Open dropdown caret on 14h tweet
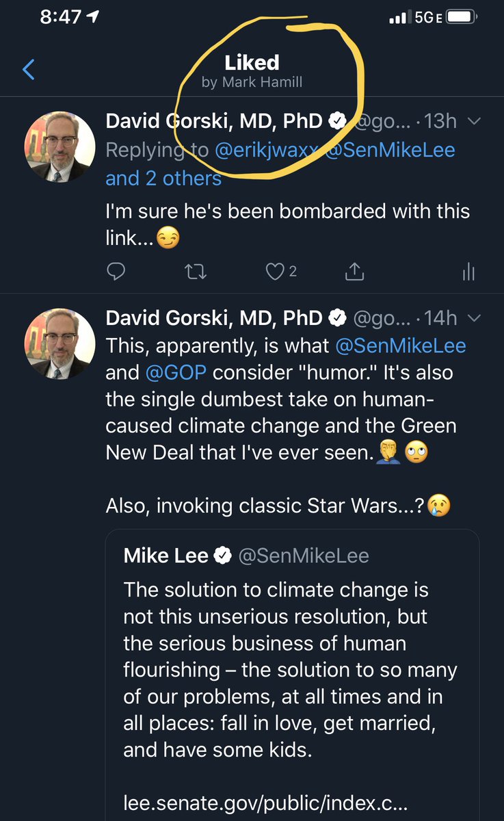Image resolution: width=504 pixels, height=821 pixels. pyautogui.click(x=475, y=317)
